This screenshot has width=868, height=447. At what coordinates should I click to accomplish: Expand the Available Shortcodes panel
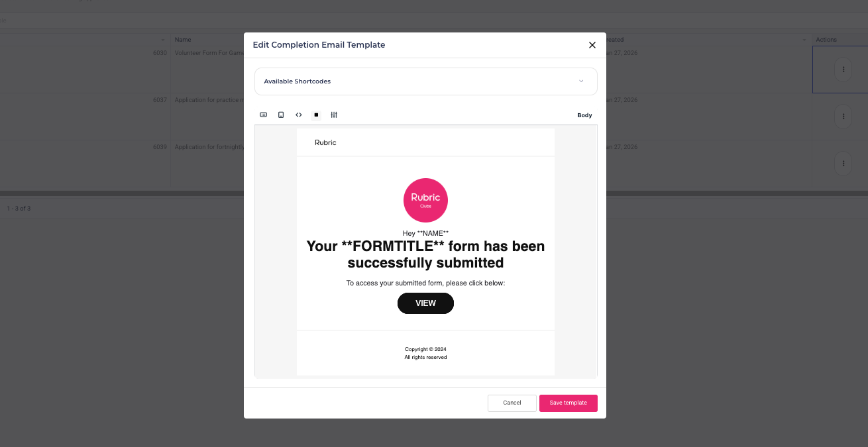pos(424,81)
